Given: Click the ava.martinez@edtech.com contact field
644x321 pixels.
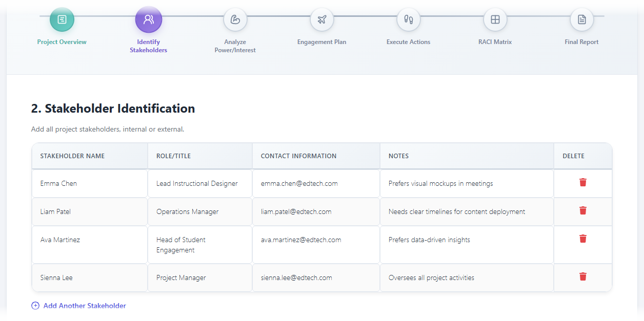Looking at the screenshot, I should pos(315,240).
